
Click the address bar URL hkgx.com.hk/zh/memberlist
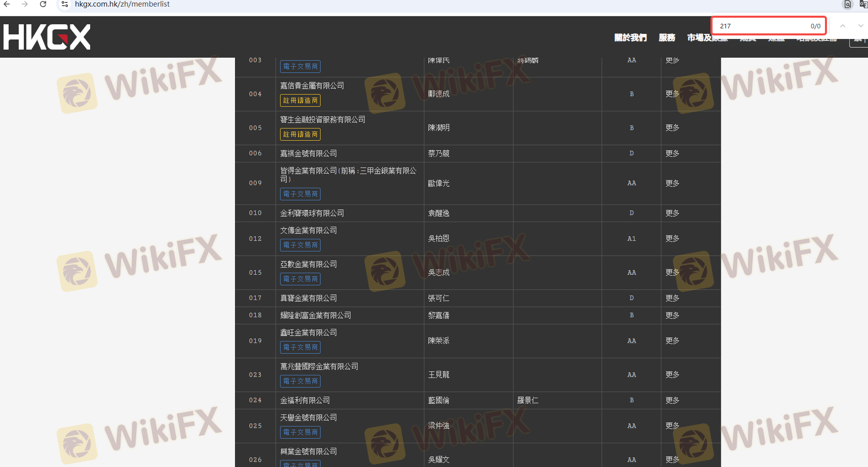pos(122,4)
